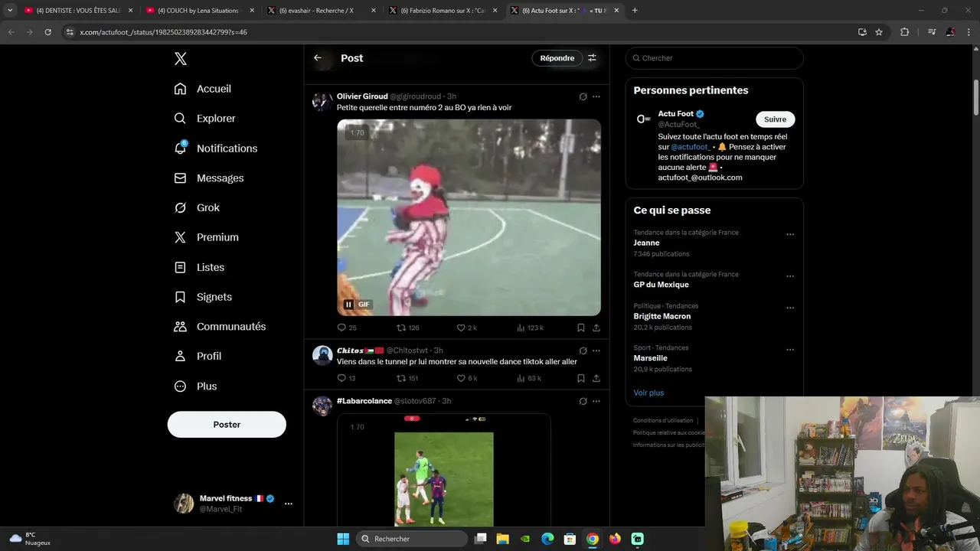Open Accueil home page

click(x=203, y=89)
